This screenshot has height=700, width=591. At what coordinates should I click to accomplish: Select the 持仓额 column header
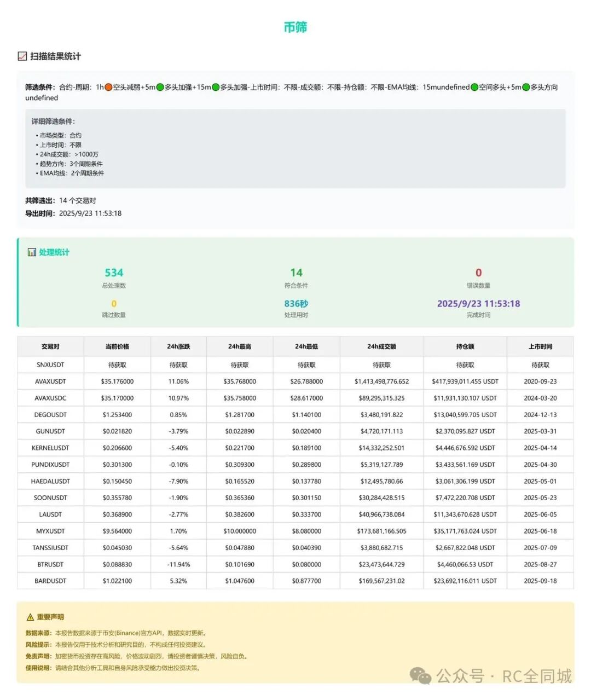coord(465,347)
